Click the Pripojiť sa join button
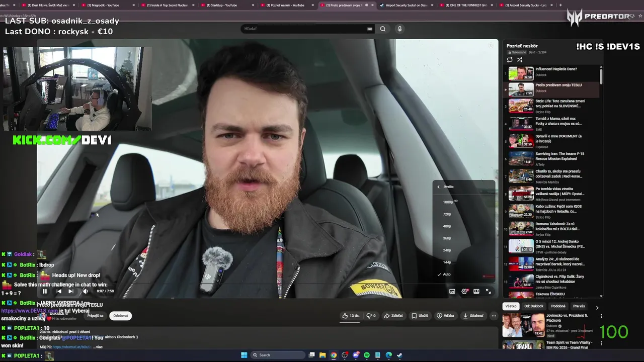The height and width of the screenshot is (362, 644). tap(95, 316)
